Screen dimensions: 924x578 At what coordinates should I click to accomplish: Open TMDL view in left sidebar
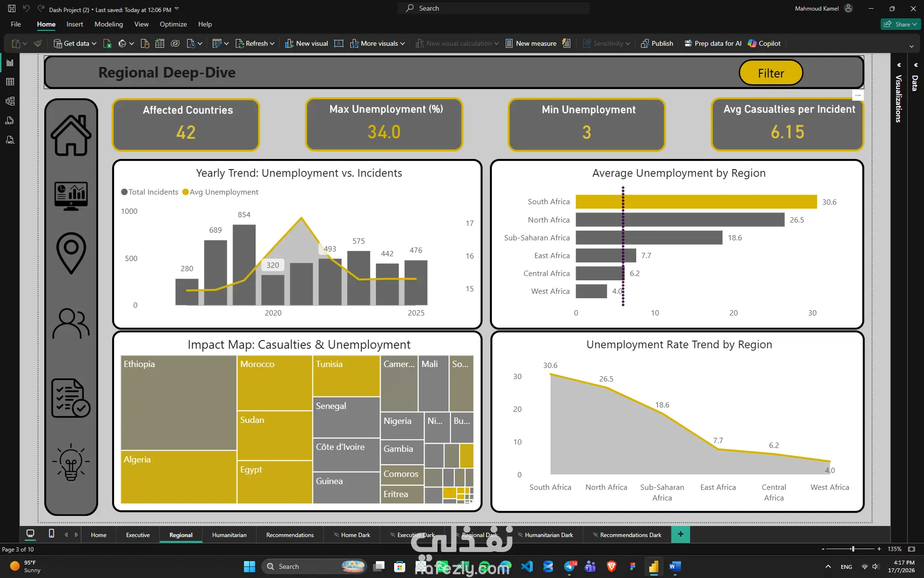(10, 140)
